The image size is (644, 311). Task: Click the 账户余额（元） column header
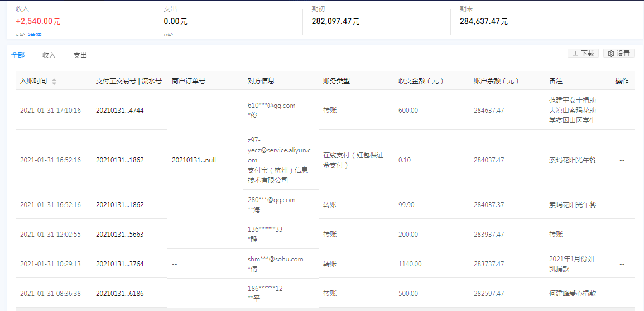497,81
